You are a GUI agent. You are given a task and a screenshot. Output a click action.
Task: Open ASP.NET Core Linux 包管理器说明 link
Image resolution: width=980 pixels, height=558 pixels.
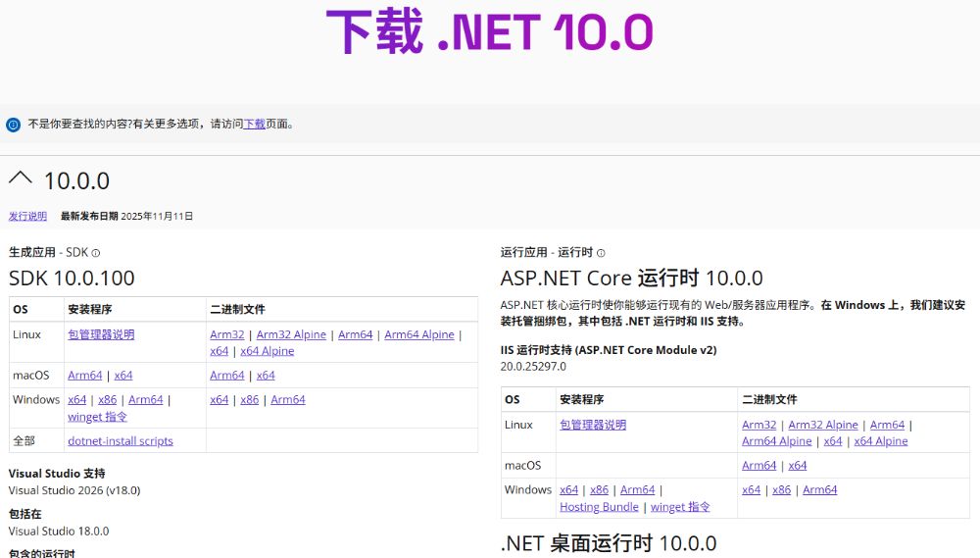pyautogui.click(x=593, y=425)
